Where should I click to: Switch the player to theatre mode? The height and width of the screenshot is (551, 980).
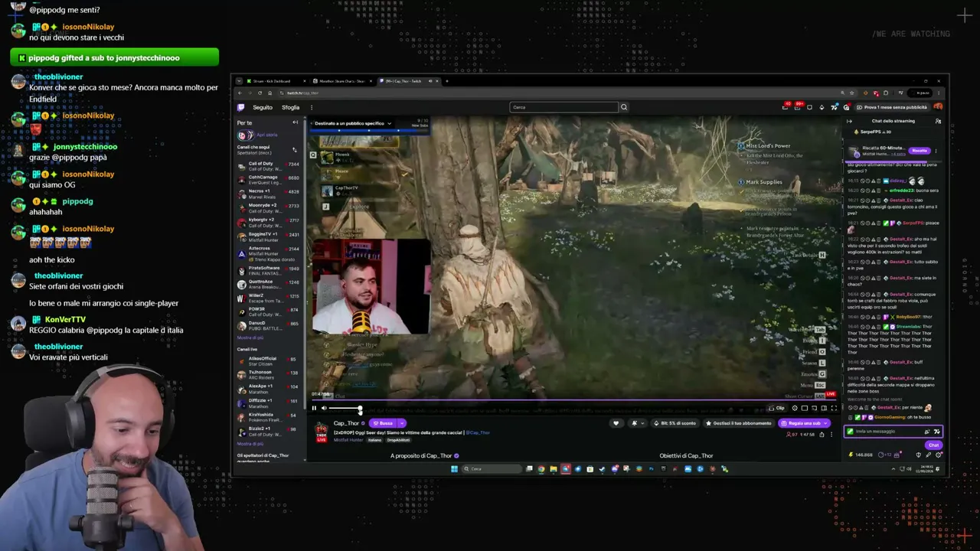(824, 408)
